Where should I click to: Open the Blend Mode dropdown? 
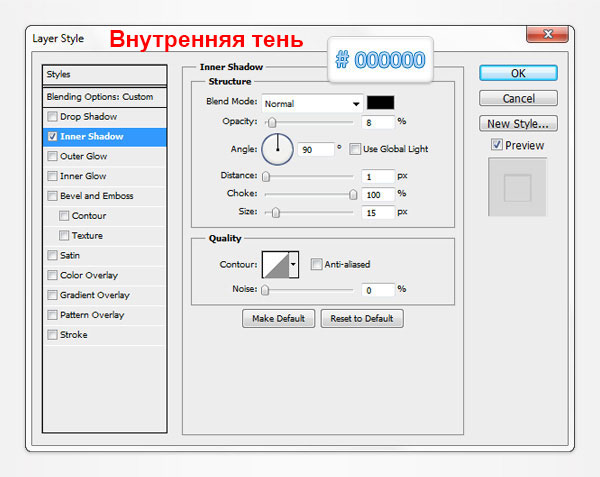coord(312,103)
